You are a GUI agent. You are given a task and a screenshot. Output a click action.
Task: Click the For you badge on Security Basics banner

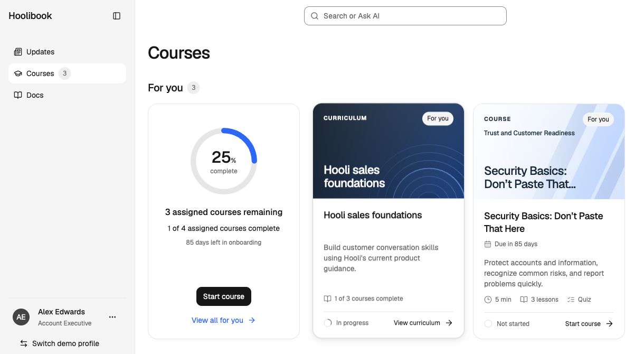pyautogui.click(x=598, y=119)
